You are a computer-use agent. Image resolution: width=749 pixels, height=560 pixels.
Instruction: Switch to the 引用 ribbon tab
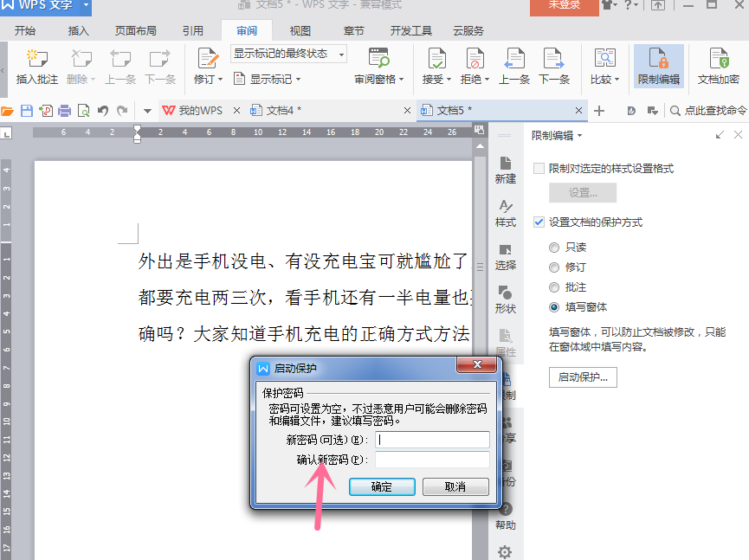(193, 31)
